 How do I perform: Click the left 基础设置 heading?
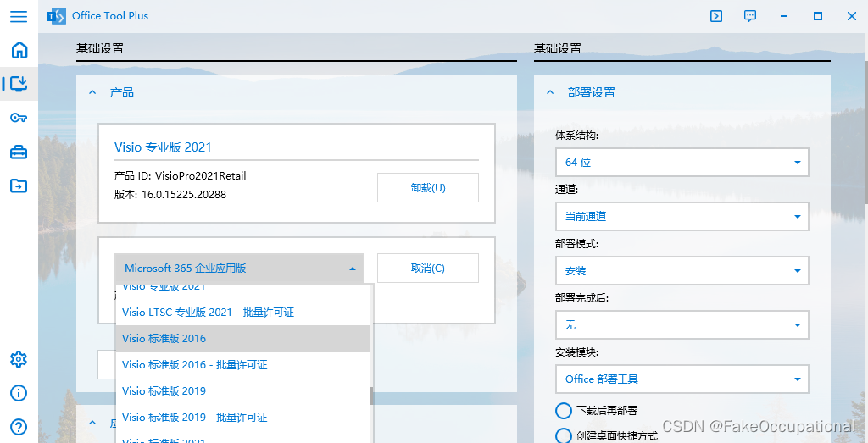click(100, 48)
